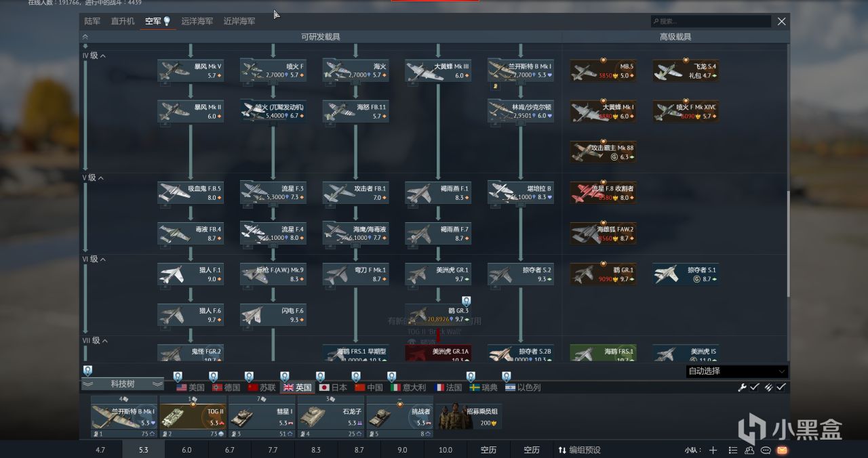Viewport: 868px width, 458px height.
Task: Select the 林肯/沙克尔顿 bomber card
Action: pos(521,111)
